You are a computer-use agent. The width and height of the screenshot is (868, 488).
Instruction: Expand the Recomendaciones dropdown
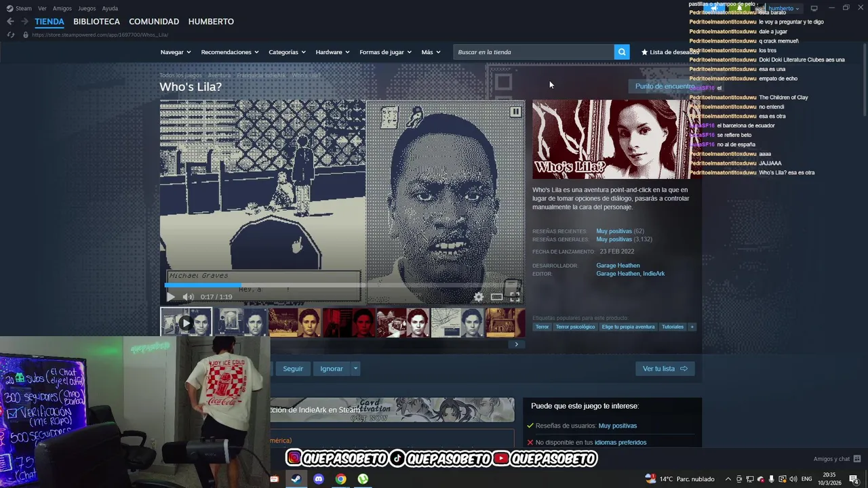(x=231, y=52)
